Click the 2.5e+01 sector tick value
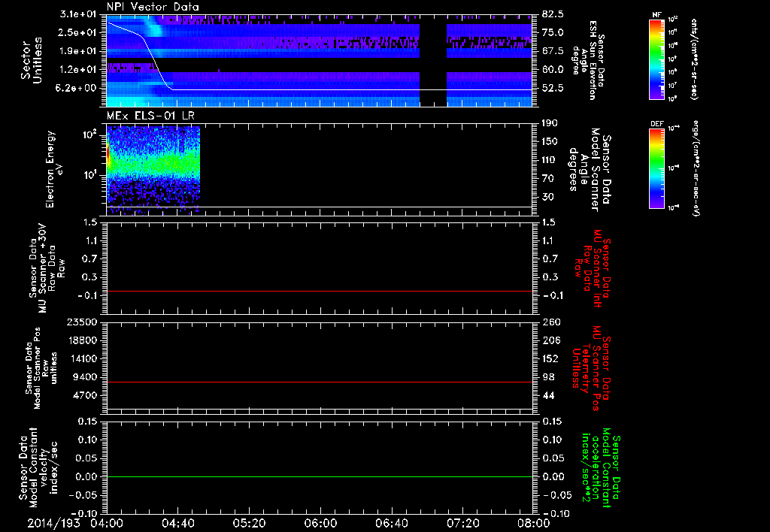The width and height of the screenshot is (770, 532). tap(78, 32)
